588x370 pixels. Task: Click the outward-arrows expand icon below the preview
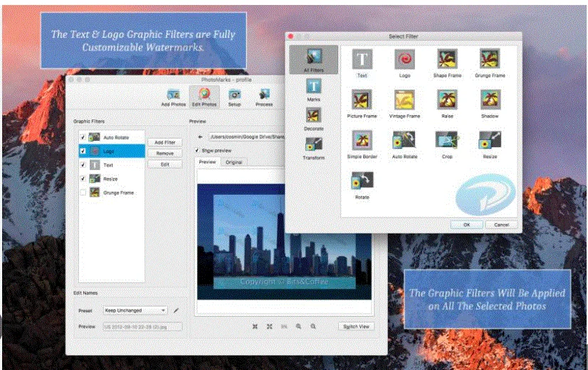point(269,327)
